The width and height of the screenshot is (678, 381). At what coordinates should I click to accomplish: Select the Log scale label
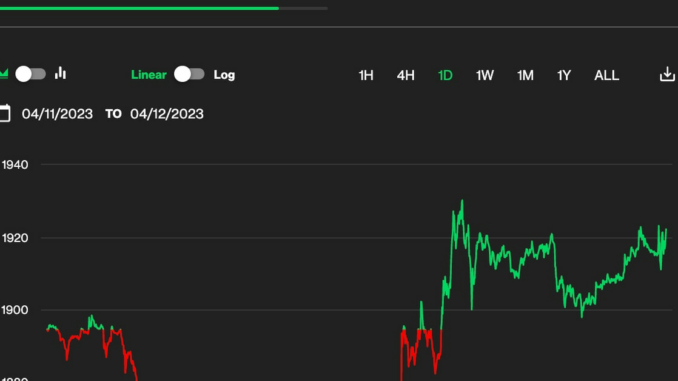[x=224, y=75]
